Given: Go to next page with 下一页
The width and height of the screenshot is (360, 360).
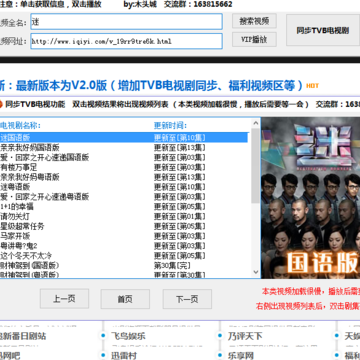Looking at the screenshot, I should coord(187,299).
